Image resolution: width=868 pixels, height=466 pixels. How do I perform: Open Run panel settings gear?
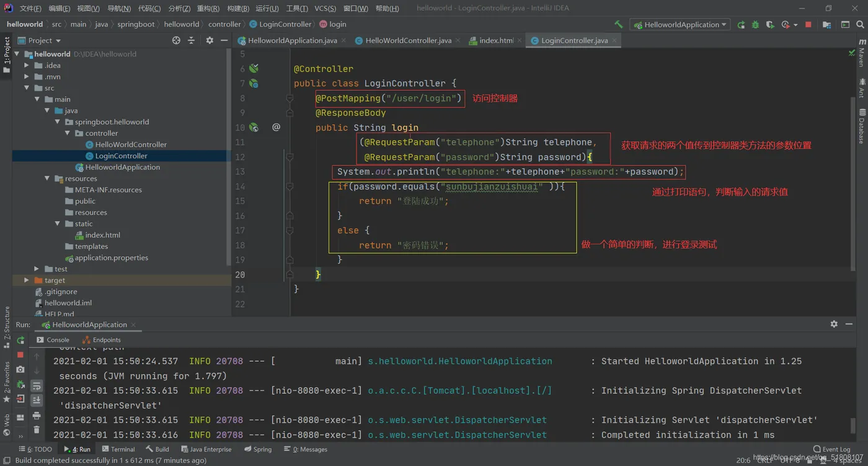[x=834, y=324]
